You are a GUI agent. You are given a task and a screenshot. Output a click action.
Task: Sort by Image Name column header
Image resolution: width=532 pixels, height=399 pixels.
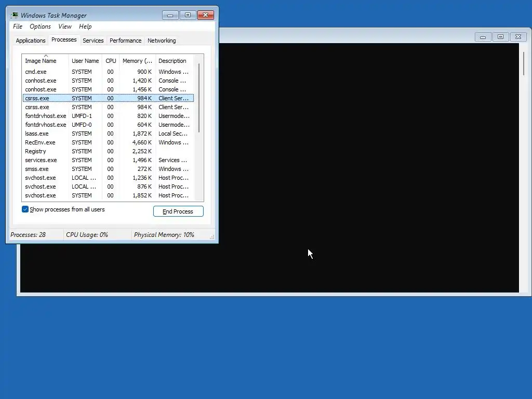pyautogui.click(x=45, y=61)
